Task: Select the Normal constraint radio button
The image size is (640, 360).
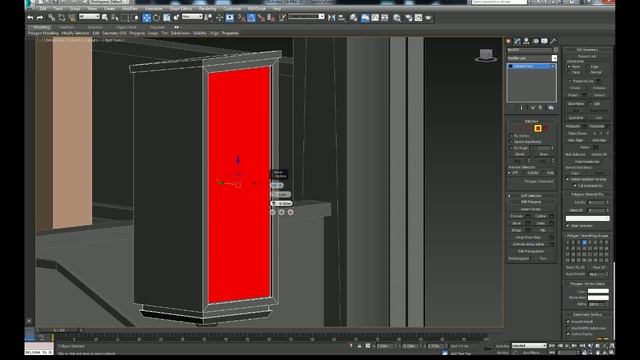Action: [x=588, y=72]
